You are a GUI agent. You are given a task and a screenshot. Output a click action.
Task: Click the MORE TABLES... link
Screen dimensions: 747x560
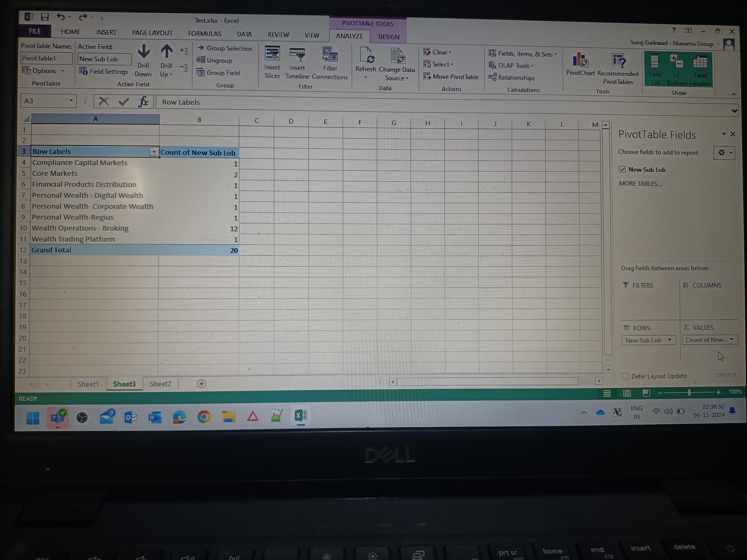640,184
